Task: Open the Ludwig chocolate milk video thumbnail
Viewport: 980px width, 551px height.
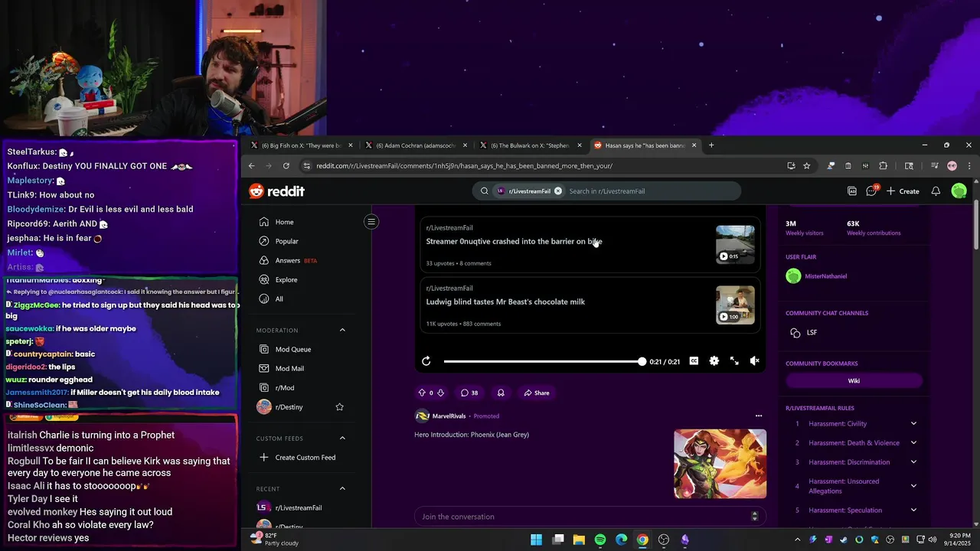Action: (x=735, y=305)
